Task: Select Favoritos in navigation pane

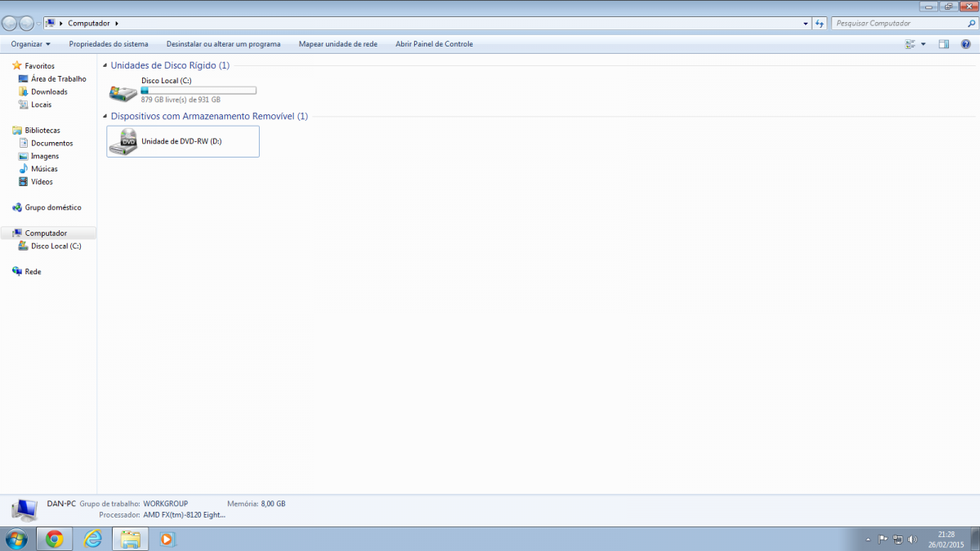Action: coord(40,66)
